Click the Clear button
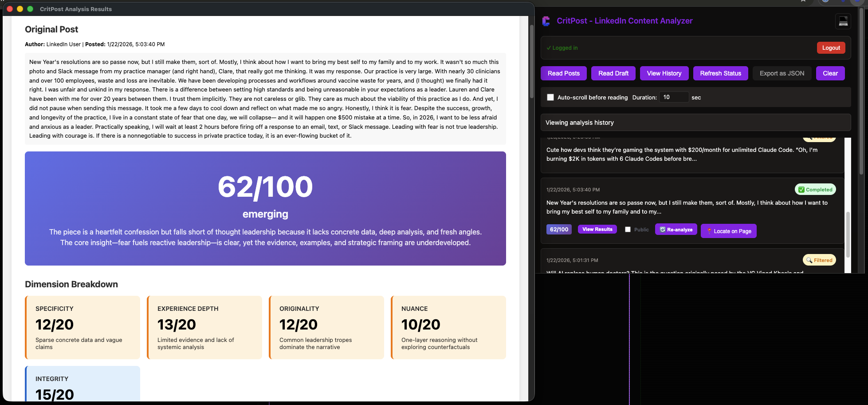This screenshot has width=868, height=405. pyautogui.click(x=830, y=73)
